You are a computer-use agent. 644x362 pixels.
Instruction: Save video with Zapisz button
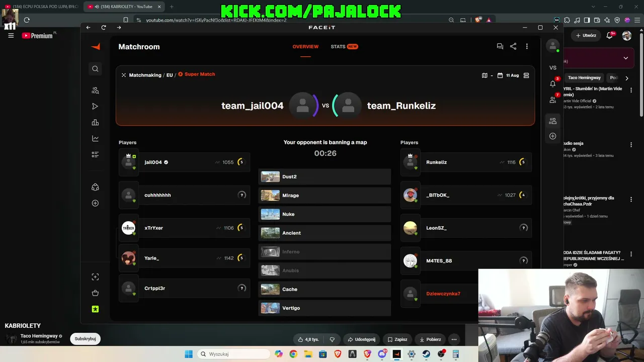click(397, 339)
